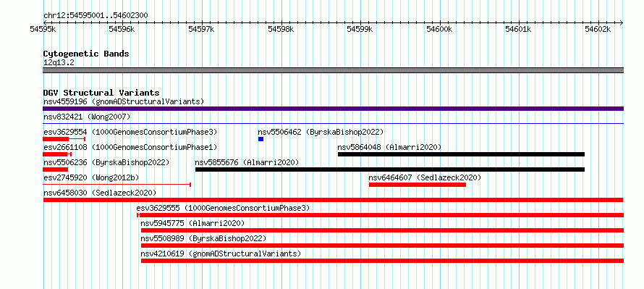Click the red esv2661108 variant bar
The height and width of the screenshot is (289, 644).
pos(57,154)
